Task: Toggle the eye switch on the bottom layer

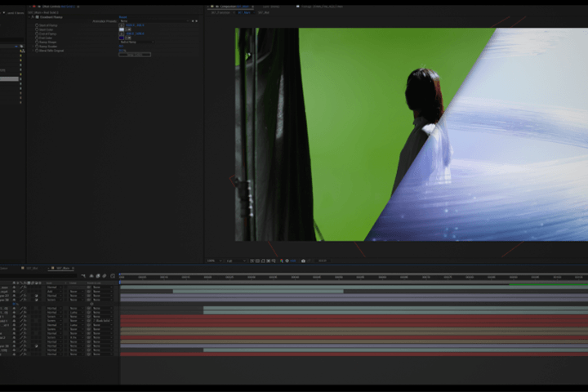Action: [14, 354]
